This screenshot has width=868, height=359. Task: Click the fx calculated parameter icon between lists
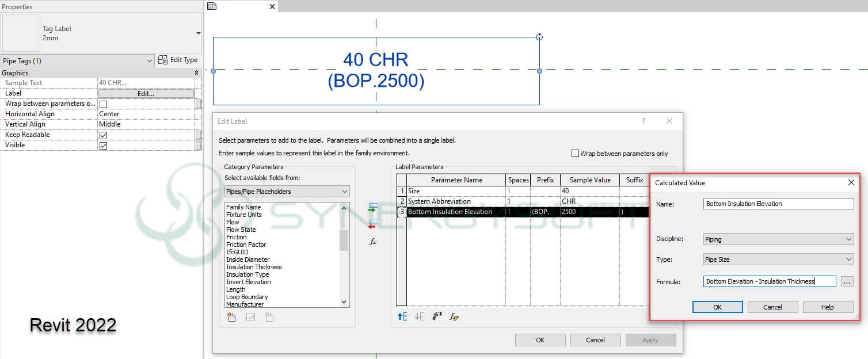pos(373,242)
